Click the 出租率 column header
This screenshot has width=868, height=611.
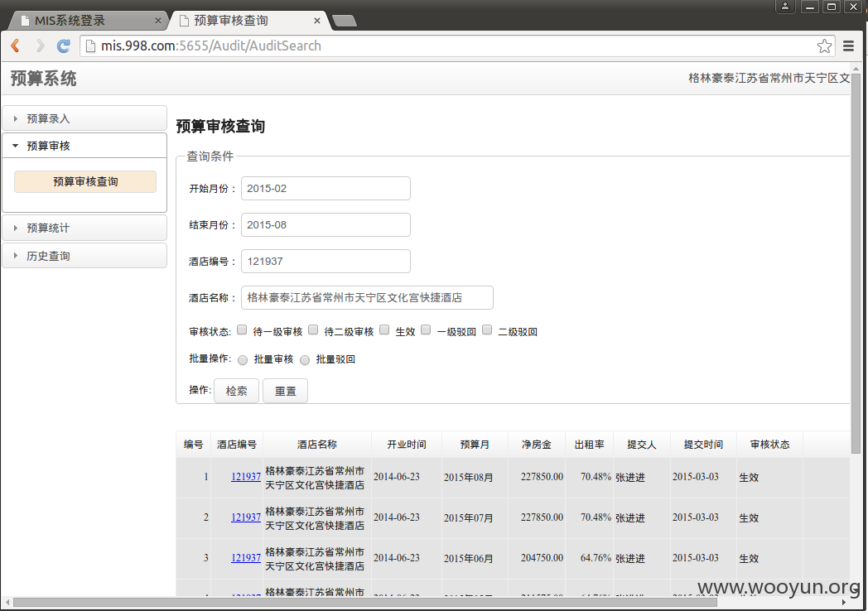tap(589, 445)
